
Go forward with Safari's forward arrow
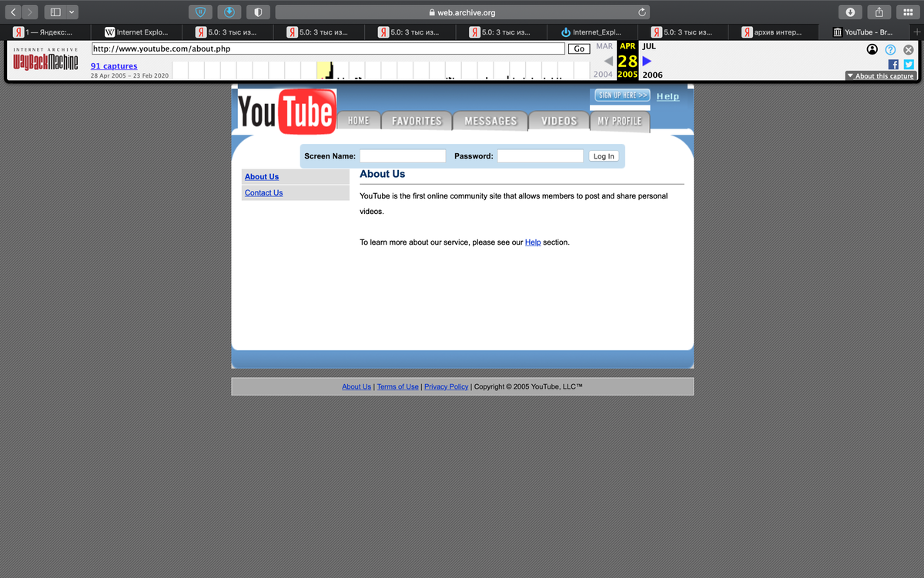pos(31,12)
